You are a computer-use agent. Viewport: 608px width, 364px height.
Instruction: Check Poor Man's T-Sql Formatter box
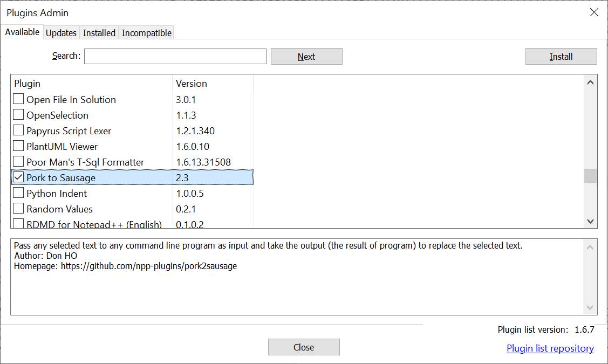pos(18,162)
